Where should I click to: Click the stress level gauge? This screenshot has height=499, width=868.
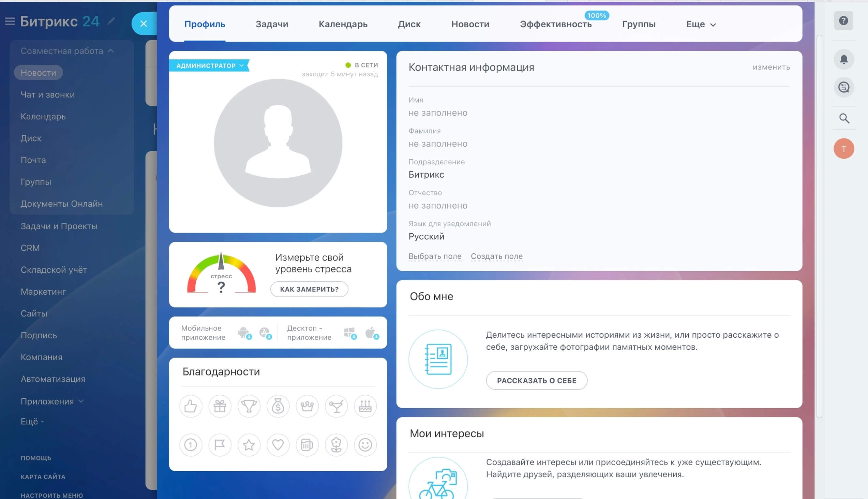(x=221, y=274)
